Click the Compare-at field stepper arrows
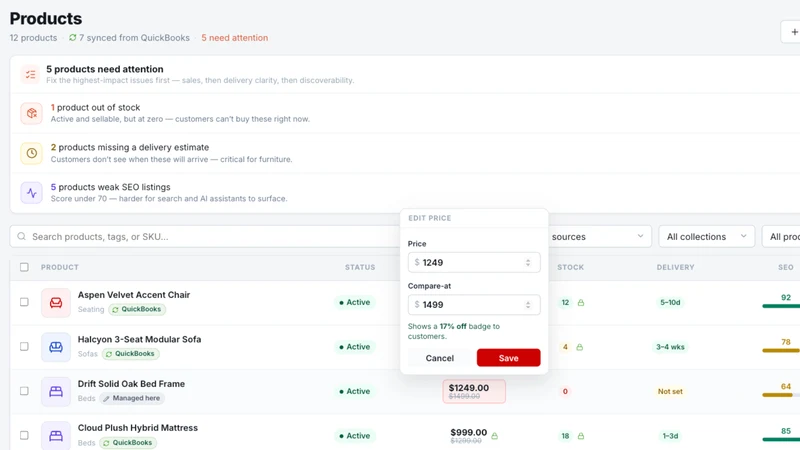800x450 pixels. 528,305
